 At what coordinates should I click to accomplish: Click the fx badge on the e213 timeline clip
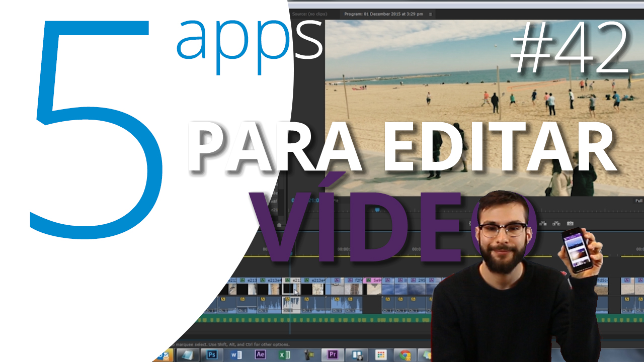tap(242, 280)
